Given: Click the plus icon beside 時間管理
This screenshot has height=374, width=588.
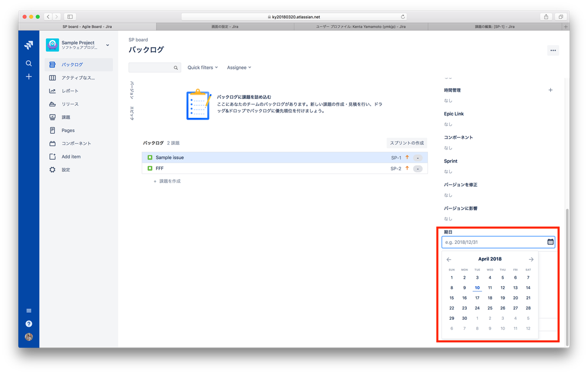Looking at the screenshot, I should coord(550,90).
